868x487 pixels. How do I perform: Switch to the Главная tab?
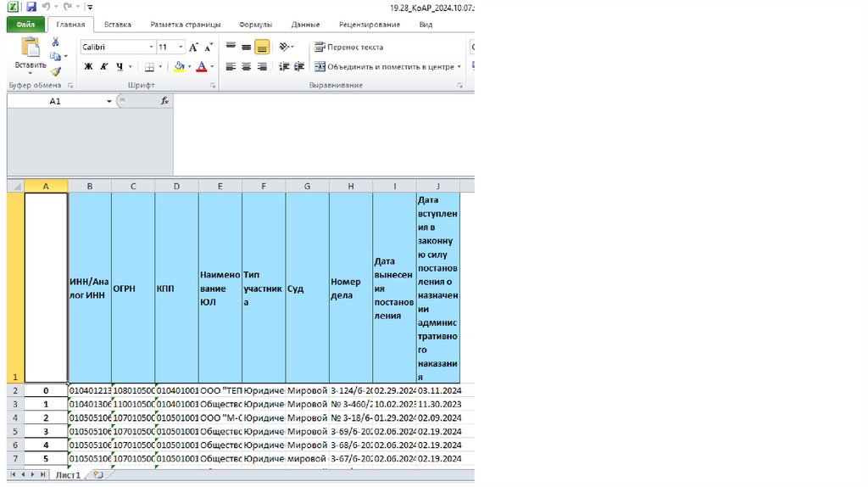tap(70, 25)
